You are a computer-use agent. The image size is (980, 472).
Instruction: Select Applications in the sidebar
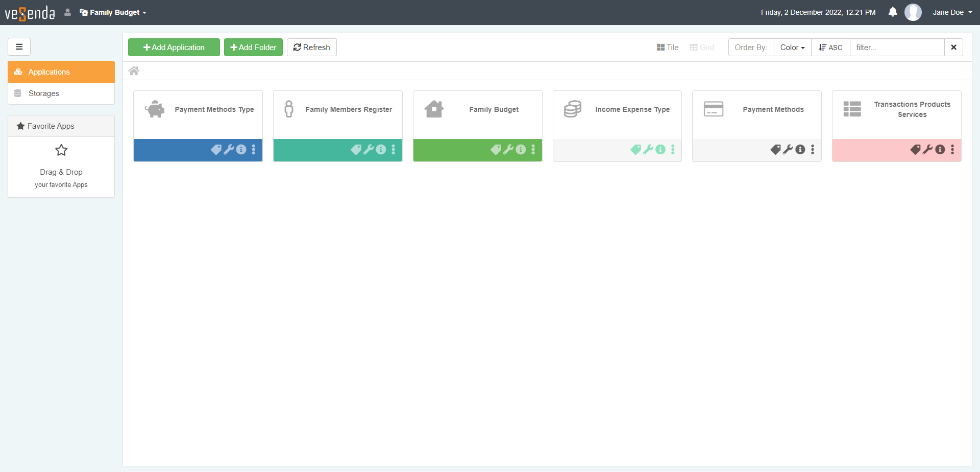[x=49, y=72]
